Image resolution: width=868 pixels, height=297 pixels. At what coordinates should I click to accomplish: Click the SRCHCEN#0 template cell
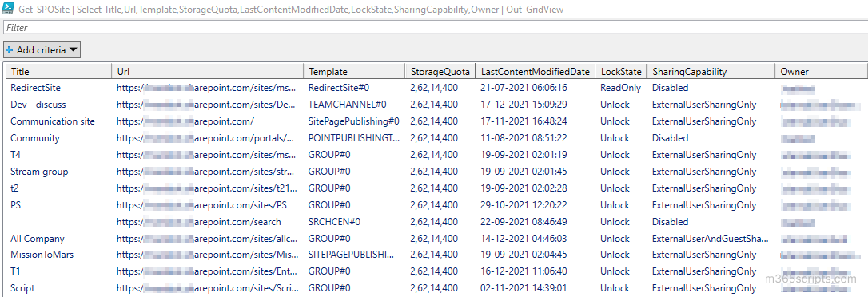click(334, 222)
